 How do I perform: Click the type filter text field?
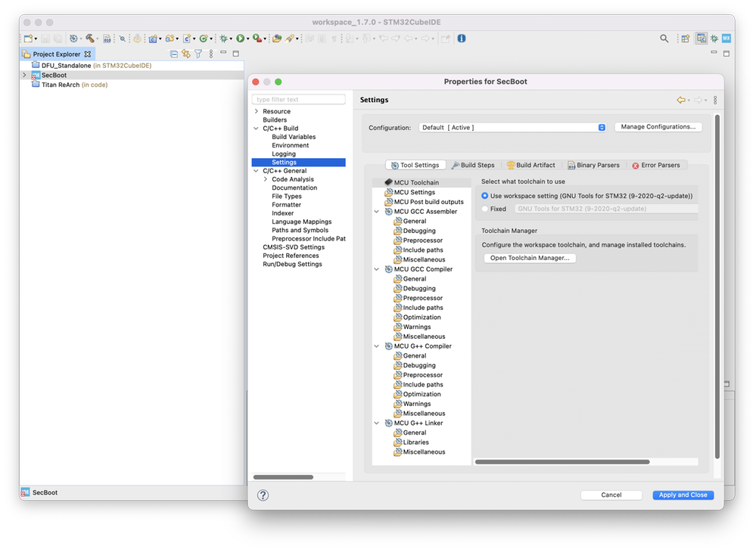click(x=298, y=100)
